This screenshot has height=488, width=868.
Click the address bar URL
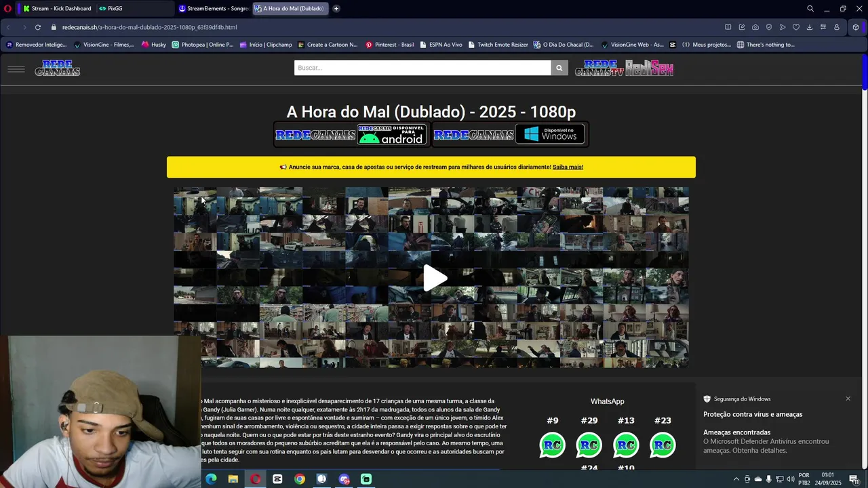coord(149,27)
